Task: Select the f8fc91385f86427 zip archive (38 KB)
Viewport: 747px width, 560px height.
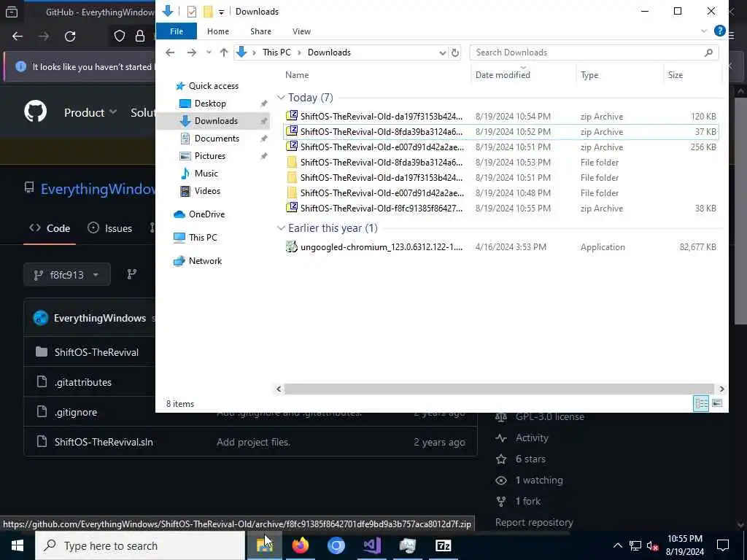Action: point(500,208)
